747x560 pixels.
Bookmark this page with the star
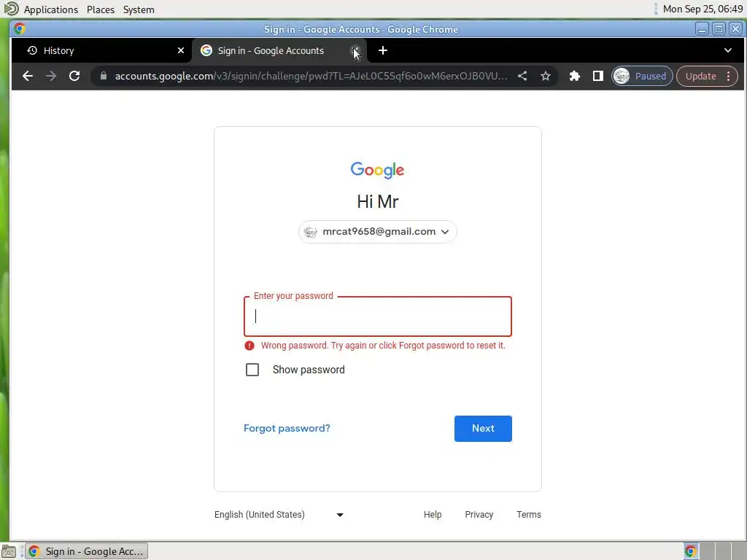pyautogui.click(x=546, y=76)
